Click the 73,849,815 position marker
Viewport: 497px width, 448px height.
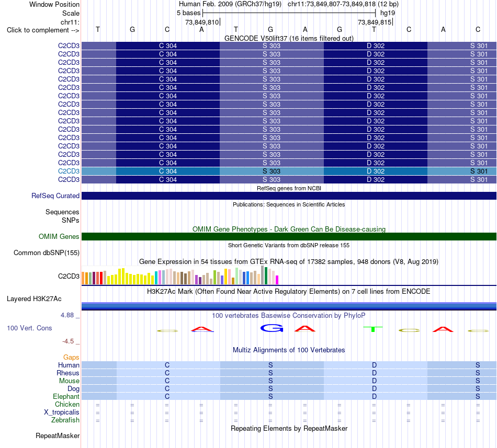[375, 22]
